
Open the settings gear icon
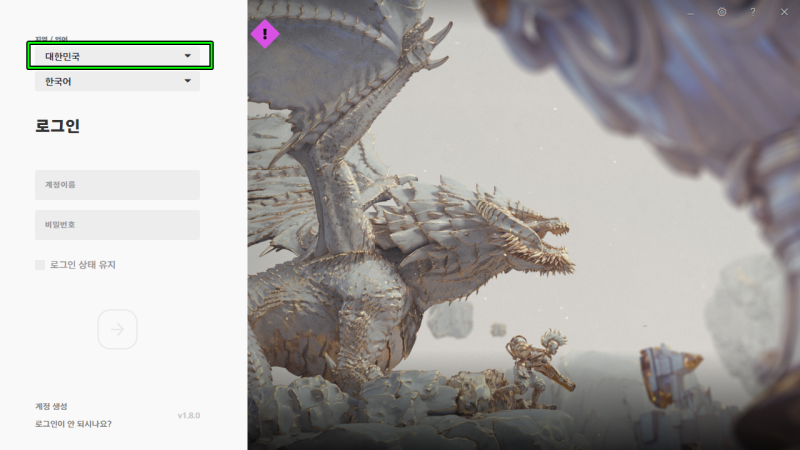721,12
